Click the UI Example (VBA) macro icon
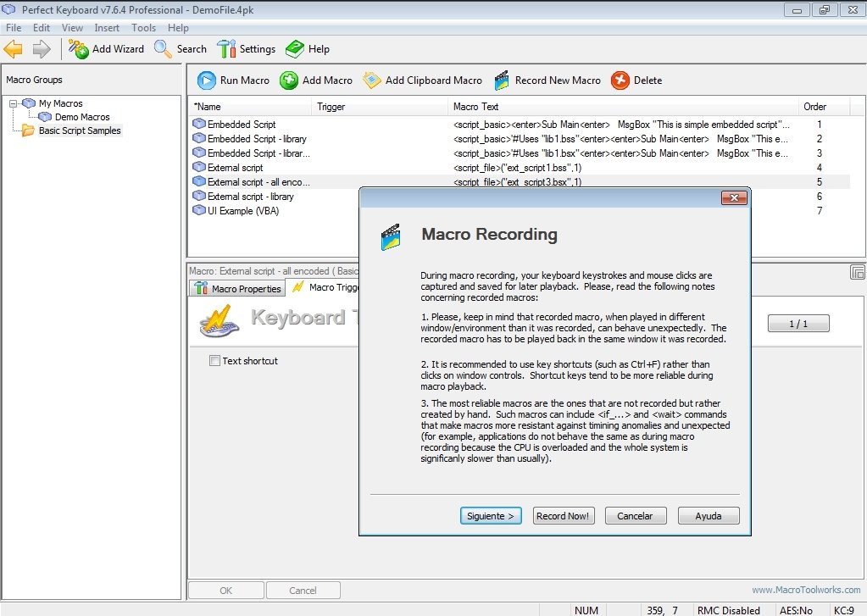 click(199, 210)
